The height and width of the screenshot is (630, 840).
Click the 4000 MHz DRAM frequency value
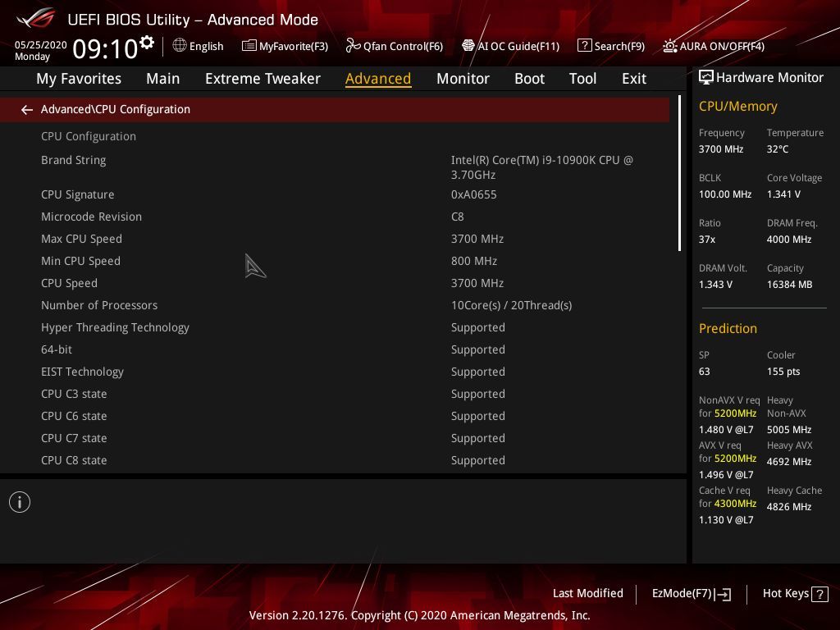(x=788, y=240)
